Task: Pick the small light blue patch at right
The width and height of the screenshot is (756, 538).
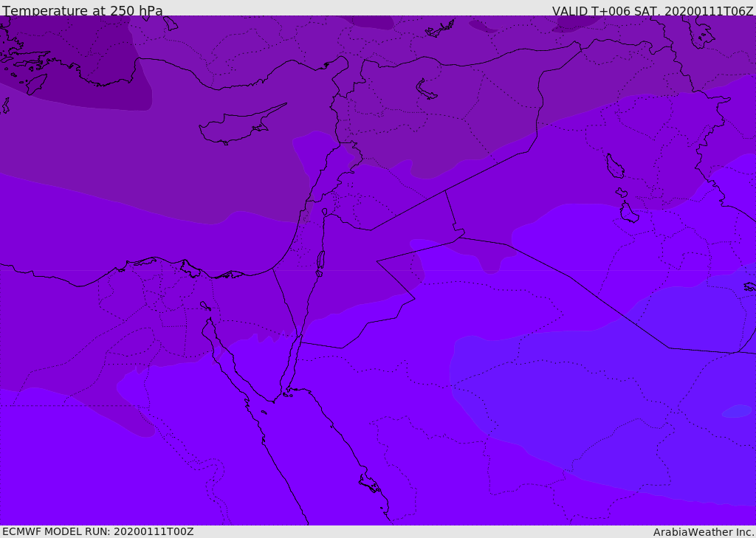Action: [736, 411]
